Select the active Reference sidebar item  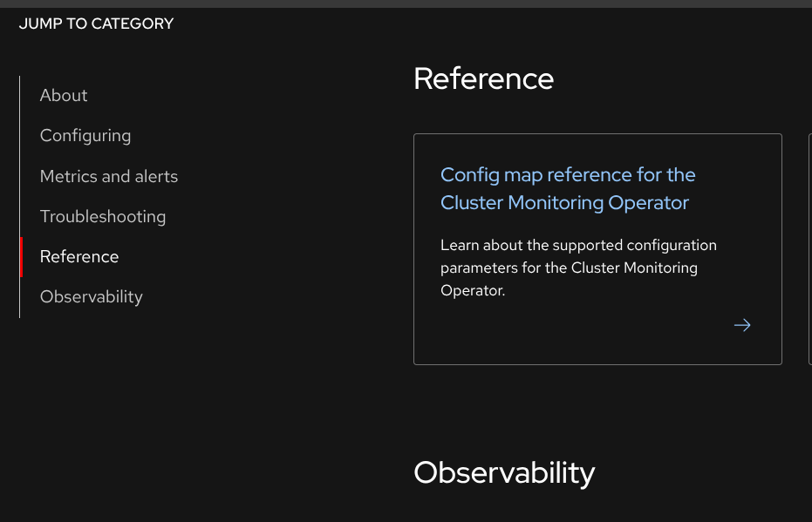point(79,256)
